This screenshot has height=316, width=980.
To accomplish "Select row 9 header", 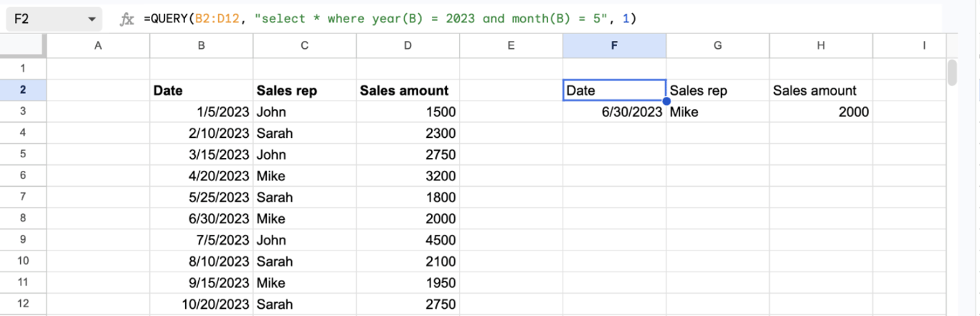I will (x=23, y=240).
